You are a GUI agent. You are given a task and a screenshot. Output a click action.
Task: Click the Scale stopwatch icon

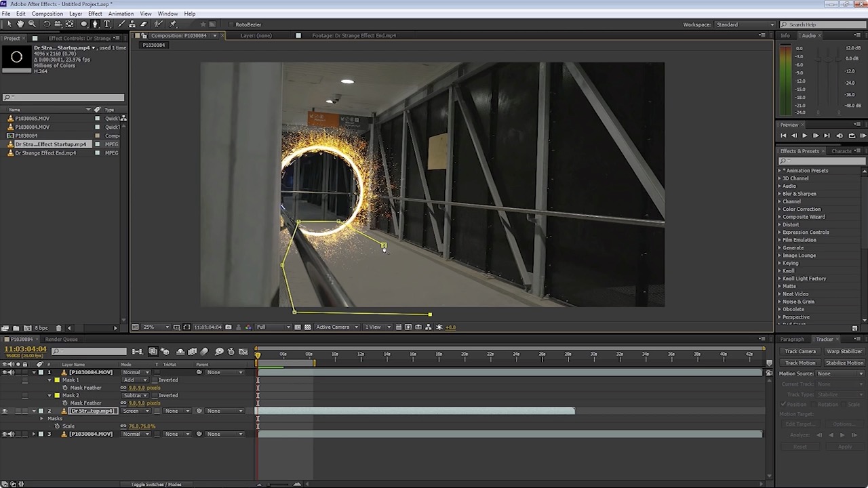click(x=58, y=426)
